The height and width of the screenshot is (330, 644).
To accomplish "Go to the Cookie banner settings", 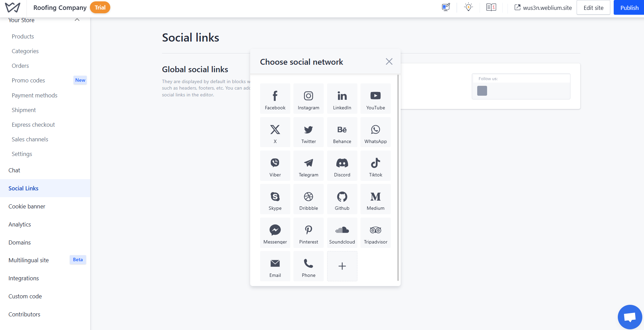I will tap(27, 206).
